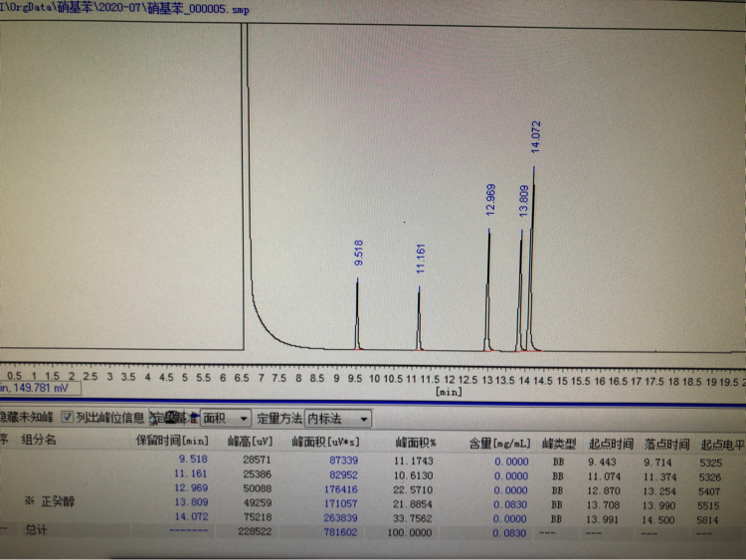Click the peak area value 176416

click(340, 489)
